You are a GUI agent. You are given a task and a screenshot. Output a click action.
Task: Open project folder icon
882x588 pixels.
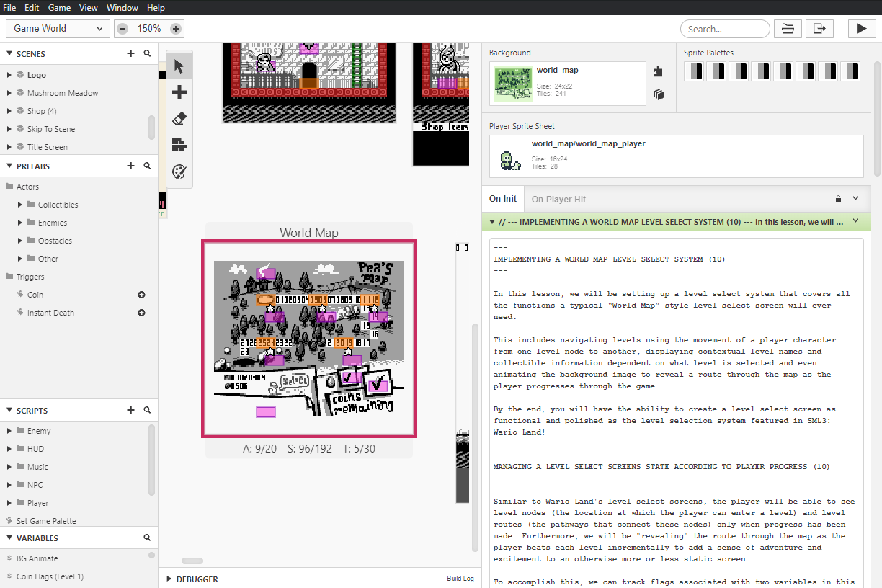[788, 29]
